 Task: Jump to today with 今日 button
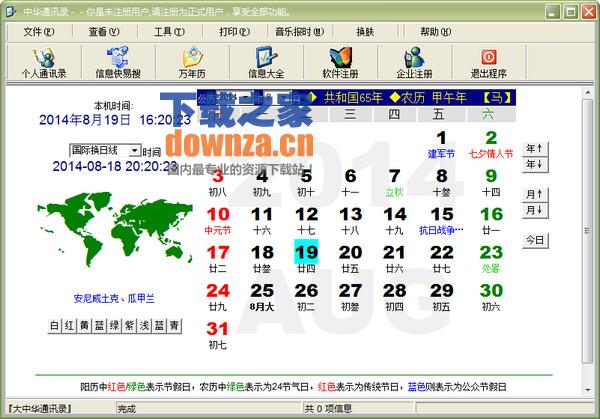pos(535,240)
